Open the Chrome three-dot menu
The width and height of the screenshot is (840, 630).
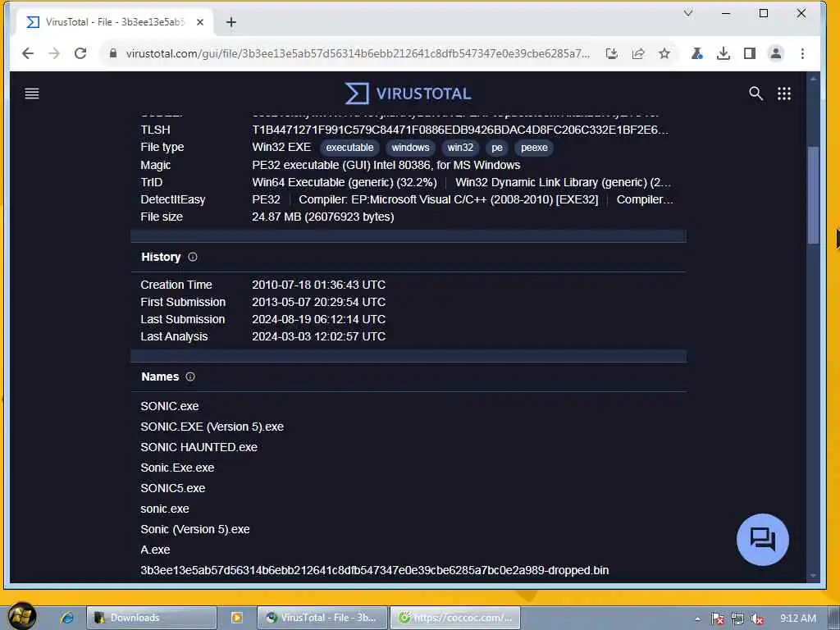click(x=802, y=53)
